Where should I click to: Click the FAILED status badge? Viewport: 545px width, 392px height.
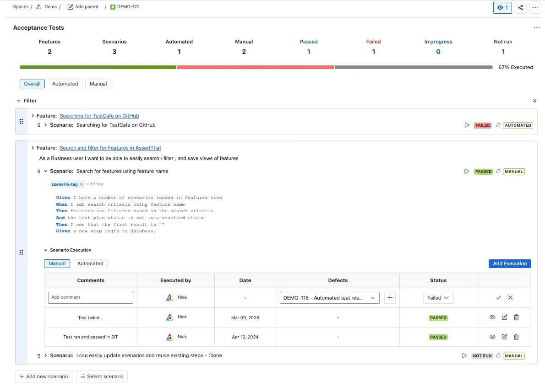pos(482,125)
